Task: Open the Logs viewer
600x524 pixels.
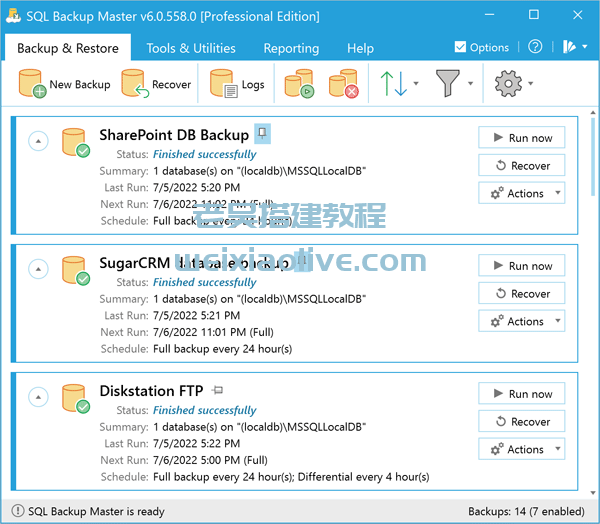Action: pyautogui.click(x=237, y=83)
